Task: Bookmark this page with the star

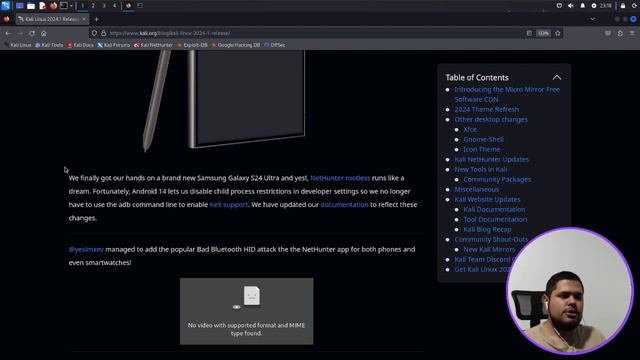Action: point(558,33)
